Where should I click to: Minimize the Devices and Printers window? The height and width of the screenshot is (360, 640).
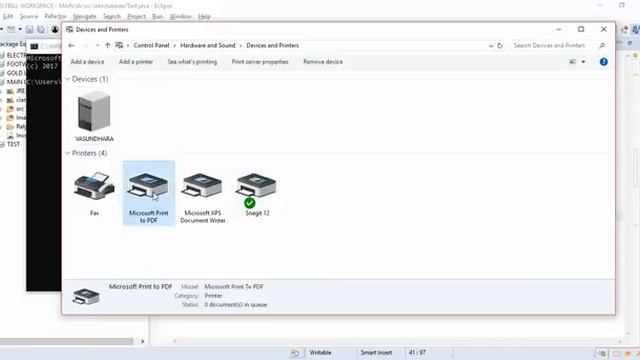pos(559,29)
